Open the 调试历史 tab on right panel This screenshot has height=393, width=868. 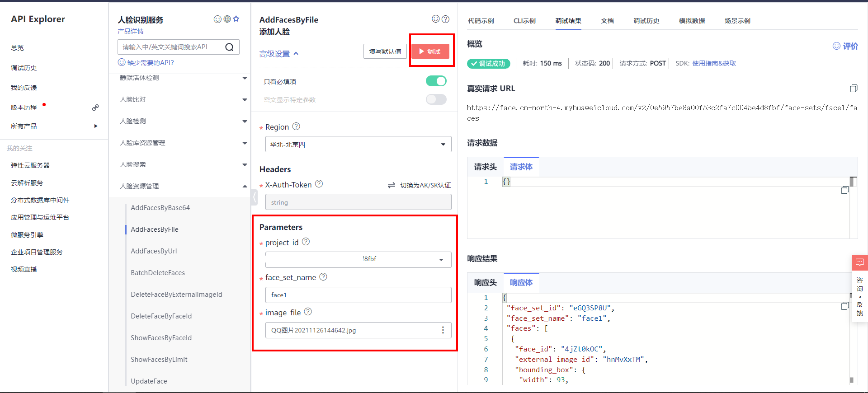point(646,21)
